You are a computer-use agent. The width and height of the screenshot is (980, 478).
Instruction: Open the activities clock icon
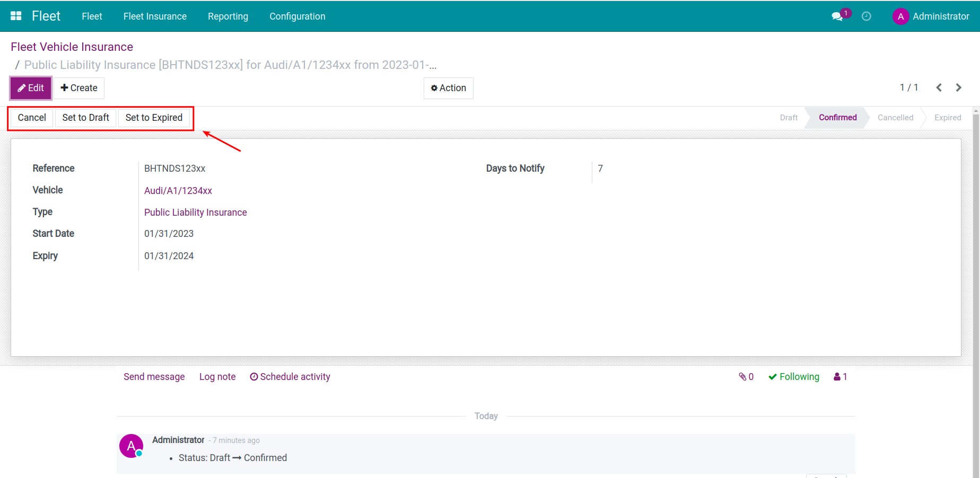coord(866,16)
